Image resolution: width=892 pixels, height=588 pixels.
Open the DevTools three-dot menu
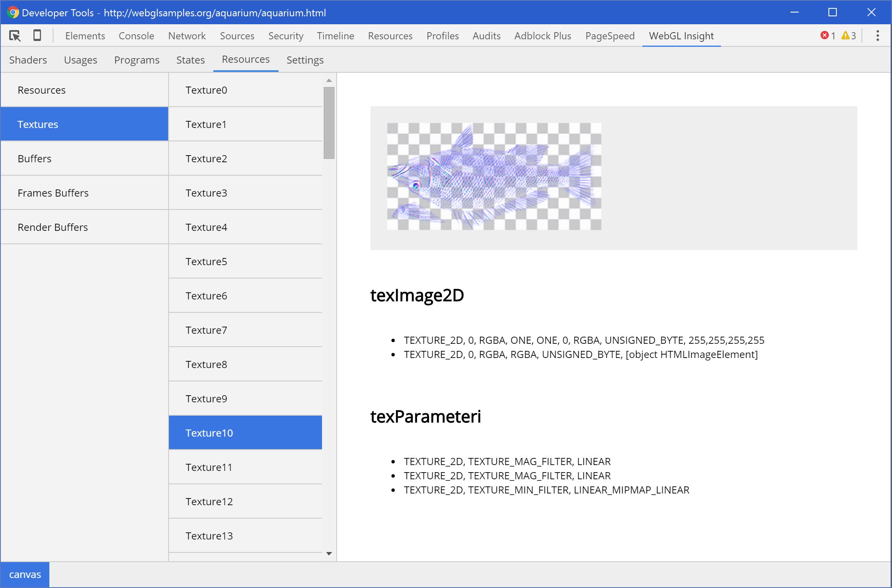tap(877, 36)
